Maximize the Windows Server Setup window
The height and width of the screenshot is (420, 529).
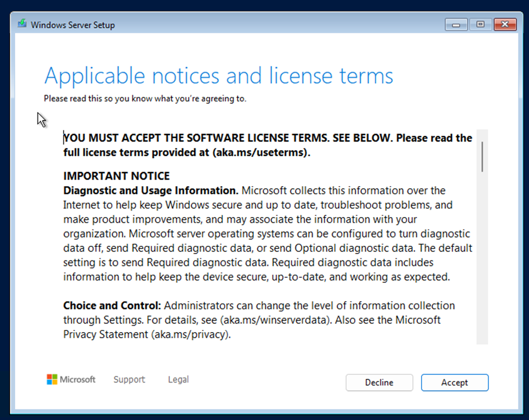point(480,24)
